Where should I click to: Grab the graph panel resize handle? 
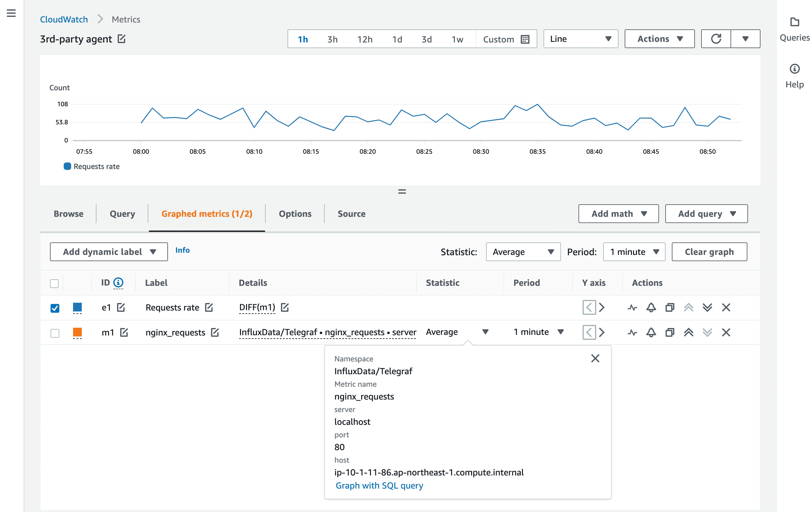[x=401, y=191]
